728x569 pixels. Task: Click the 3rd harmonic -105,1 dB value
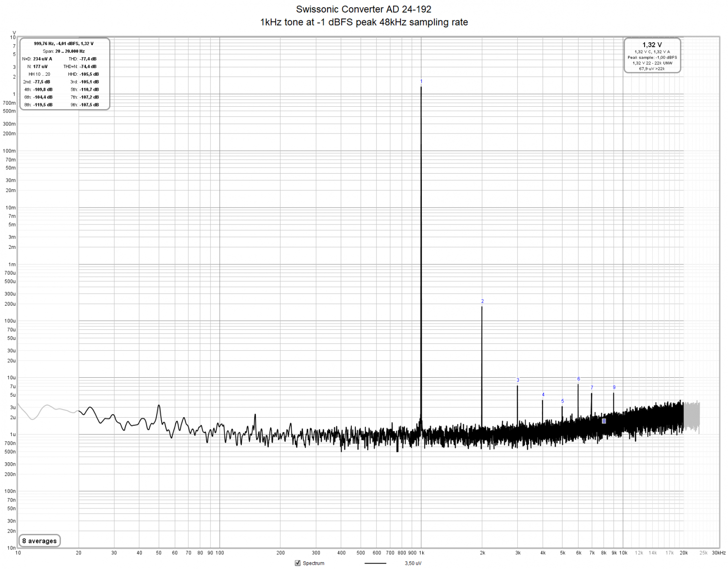[89, 82]
